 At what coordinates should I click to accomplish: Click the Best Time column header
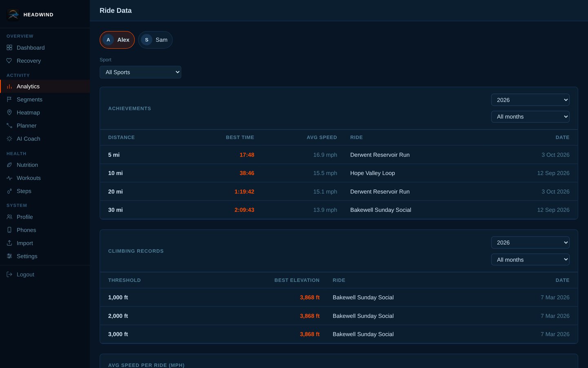tap(240, 137)
